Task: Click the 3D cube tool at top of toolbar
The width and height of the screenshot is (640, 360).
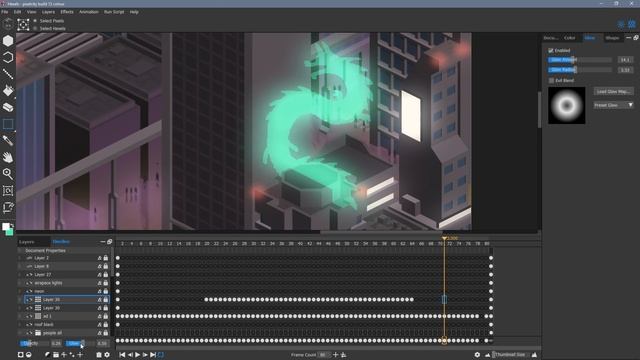Action: click(8, 24)
